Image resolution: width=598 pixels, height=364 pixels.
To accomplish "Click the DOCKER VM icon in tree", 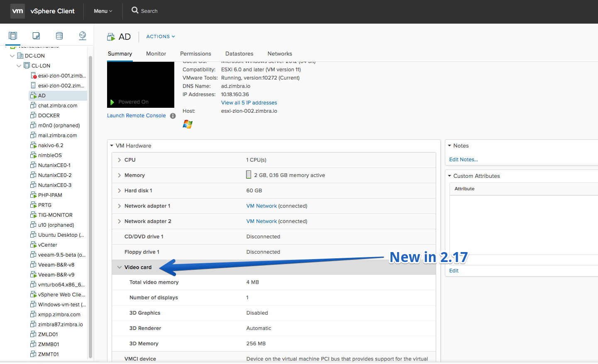I will click(34, 115).
